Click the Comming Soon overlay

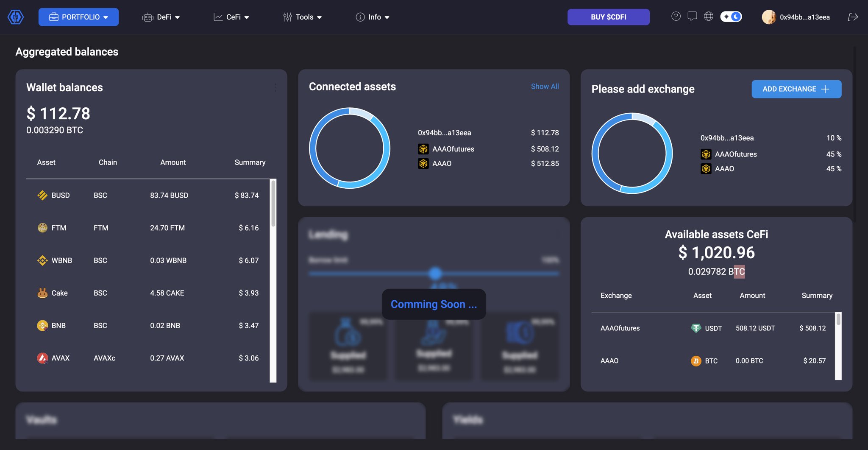(434, 304)
